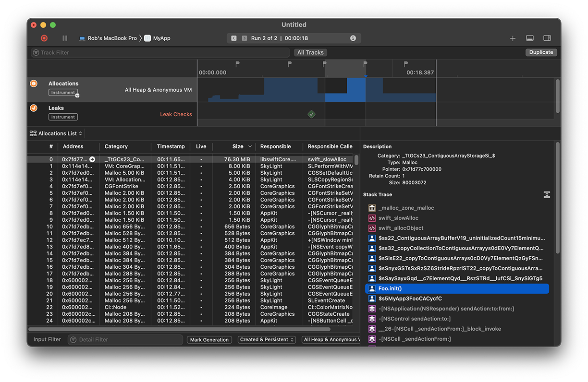Open the Allocations List dropdown
The height and width of the screenshot is (382, 588).
[56, 133]
